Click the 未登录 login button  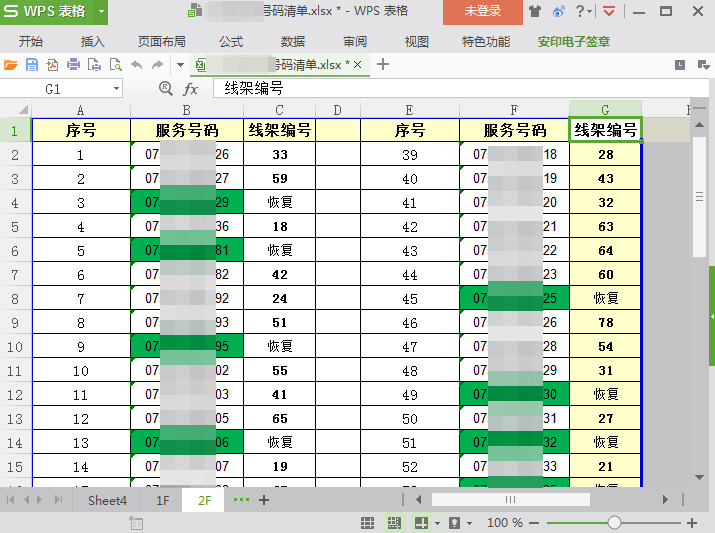pos(482,12)
